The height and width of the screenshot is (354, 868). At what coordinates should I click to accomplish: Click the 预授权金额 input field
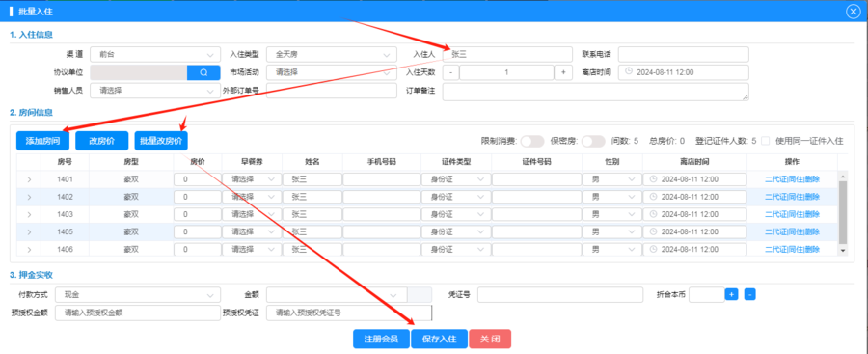(137, 313)
